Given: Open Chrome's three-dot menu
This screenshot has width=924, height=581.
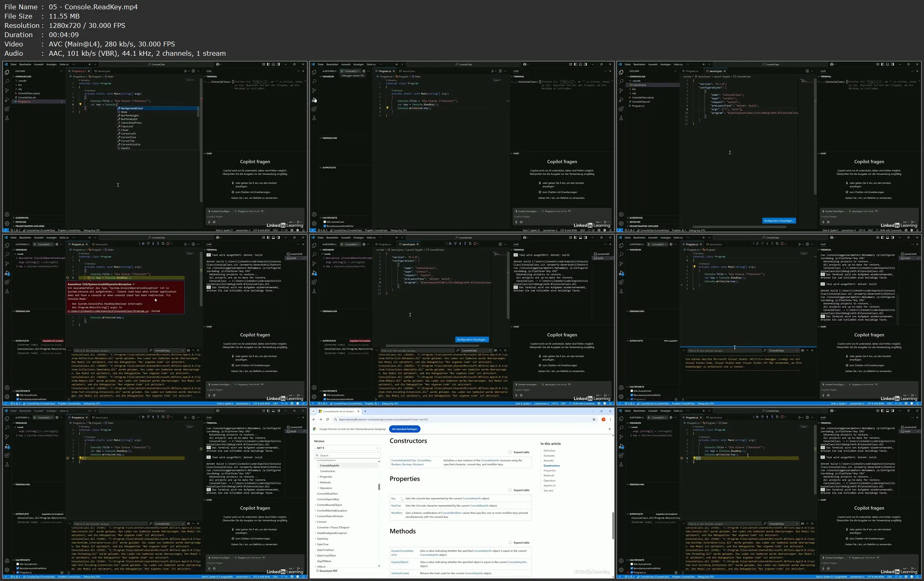Looking at the screenshot, I should click(x=610, y=419).
